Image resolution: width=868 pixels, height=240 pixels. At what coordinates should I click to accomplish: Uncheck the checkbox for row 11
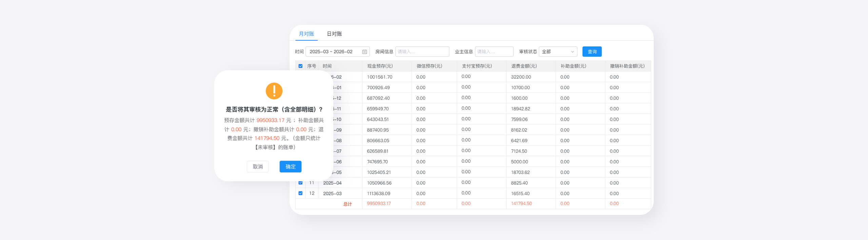[300, 183]
